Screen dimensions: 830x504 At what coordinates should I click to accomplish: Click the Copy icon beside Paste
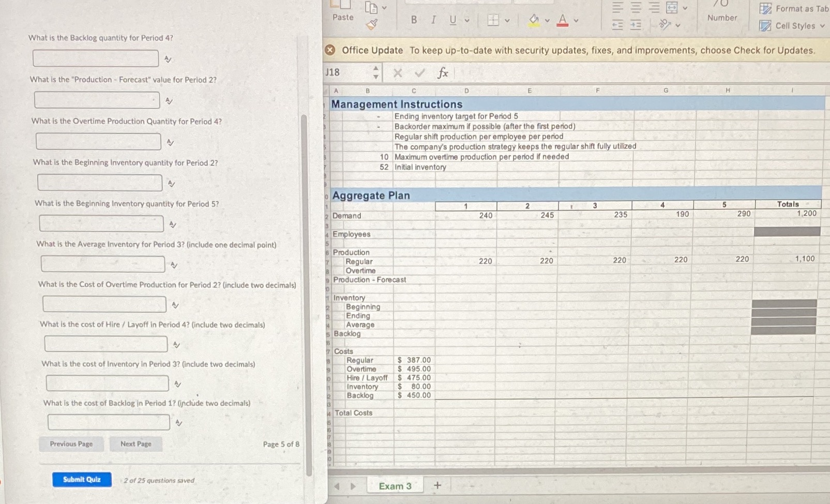point(371,7)
